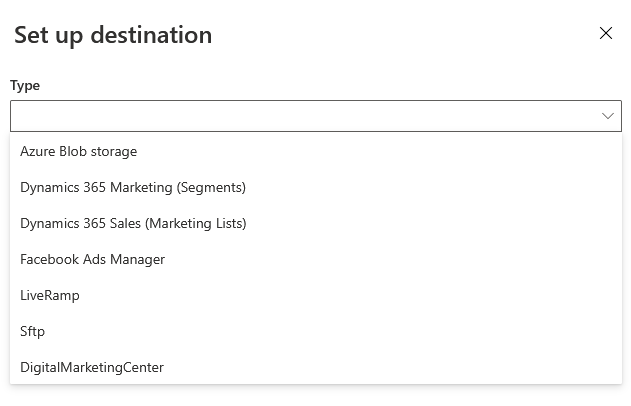Choose the Segments export to Dynamics Marketing
Screen dimensions: 631x406
coord(133,187)
